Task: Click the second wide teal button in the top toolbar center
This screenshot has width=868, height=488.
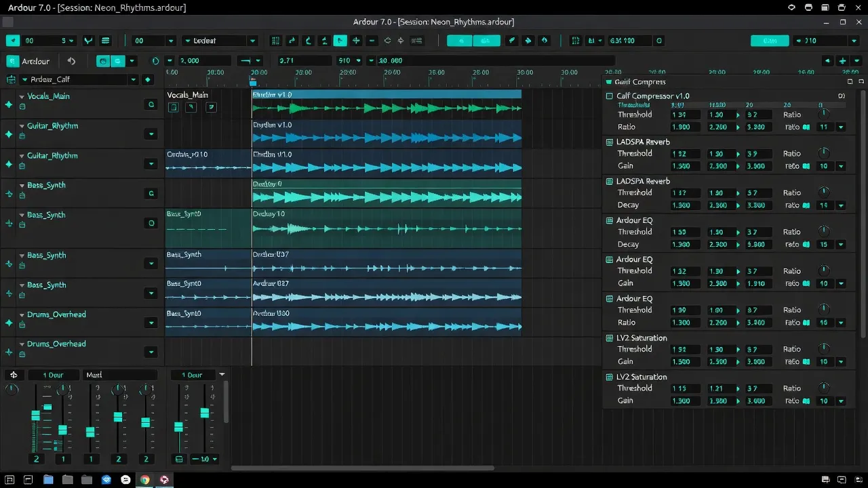Action: point(486,41)
